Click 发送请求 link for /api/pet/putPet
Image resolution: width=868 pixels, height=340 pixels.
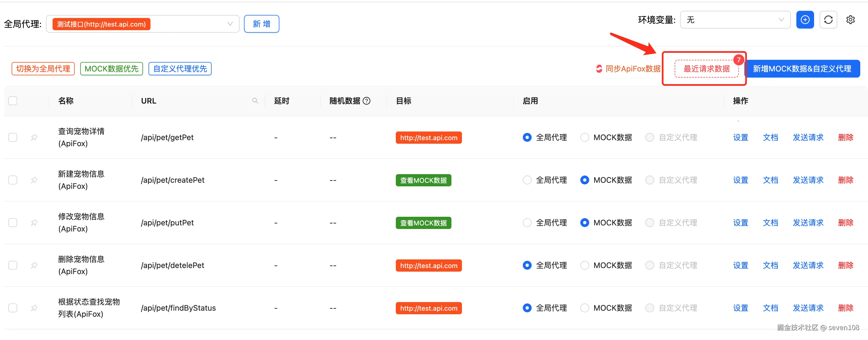(x=808, y=223)
